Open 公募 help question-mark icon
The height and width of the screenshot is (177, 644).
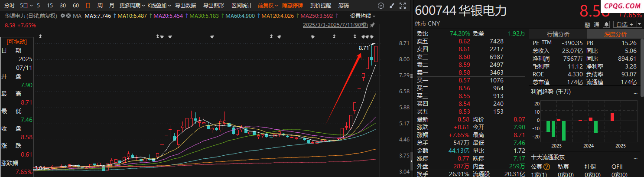[546, 166]
